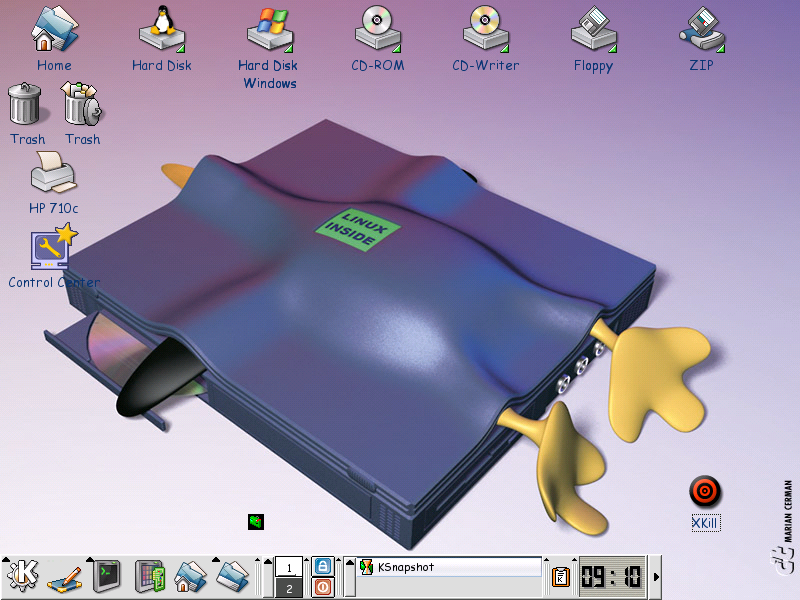Image resolution: width=800 pixels, height=600 pixels.
Task: Click the red logout button
Action: (322, 587)
